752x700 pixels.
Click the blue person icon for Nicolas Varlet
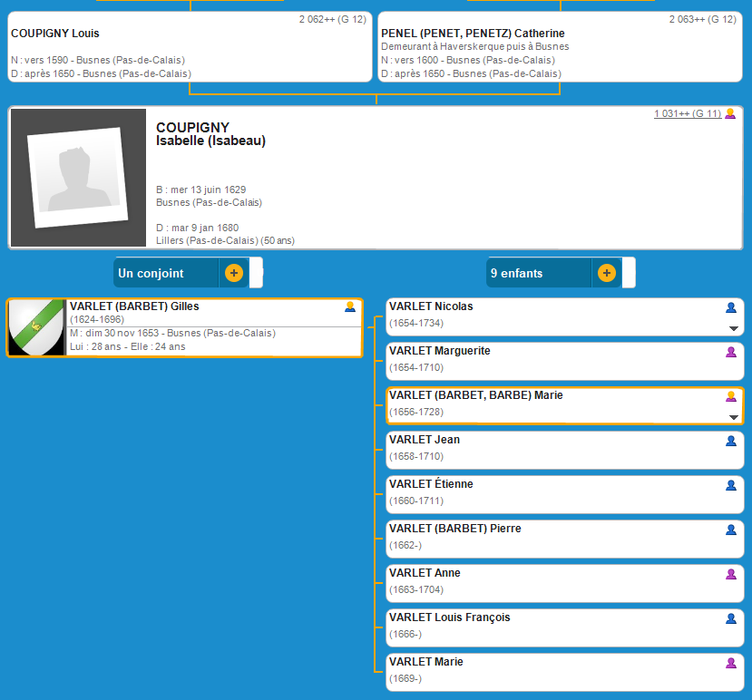[731, 307]
